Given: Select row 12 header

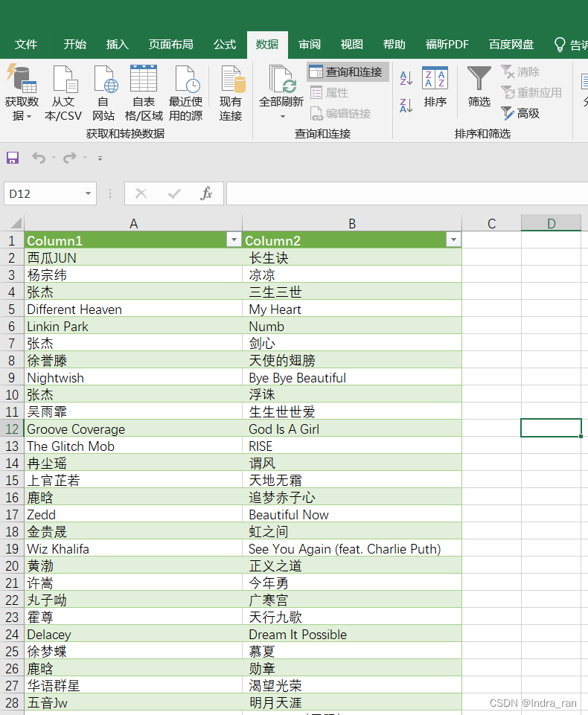Looking at the screenshot, I should 12,429.
